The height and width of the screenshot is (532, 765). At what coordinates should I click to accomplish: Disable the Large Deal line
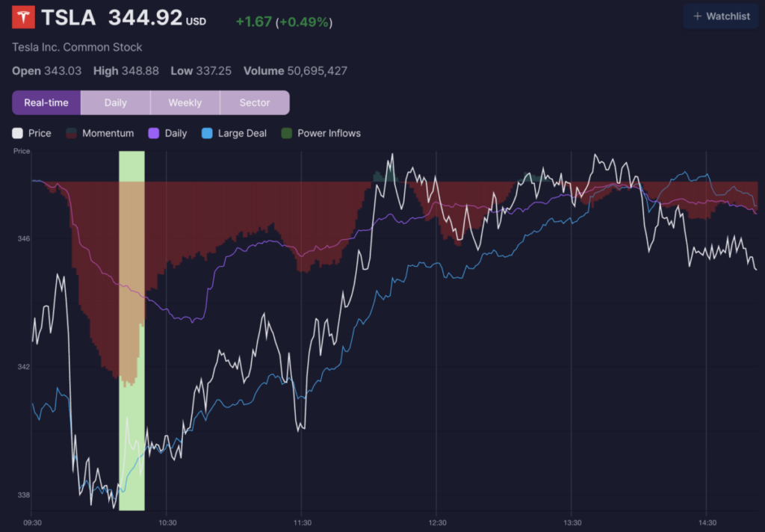click(x=234, y=133)
